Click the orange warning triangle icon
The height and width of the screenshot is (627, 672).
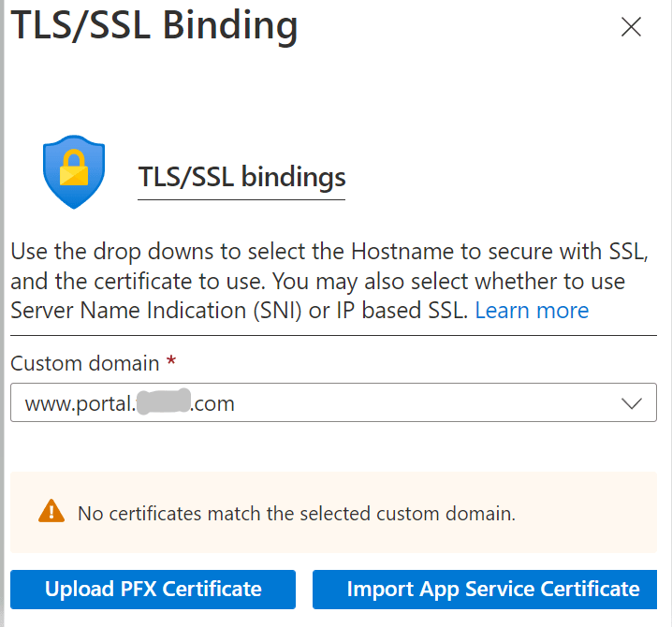[51, 511]
